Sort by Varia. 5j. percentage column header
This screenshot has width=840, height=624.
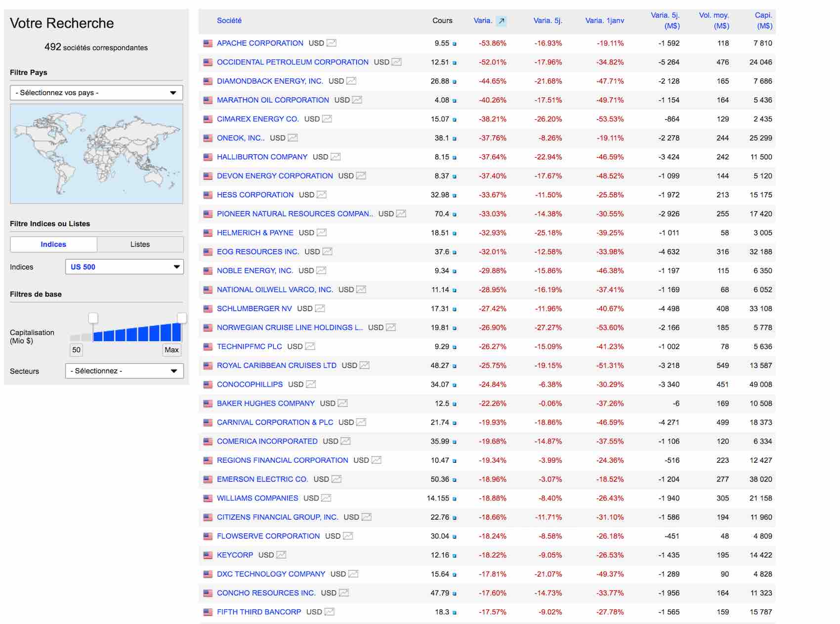coord(548,20)
